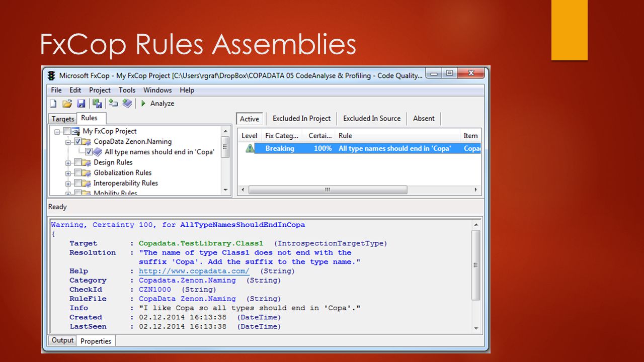The width and height of the screenshot is (644, 362).
Task: Click the Globalization Rules folder icon
Action: [87, 173]
